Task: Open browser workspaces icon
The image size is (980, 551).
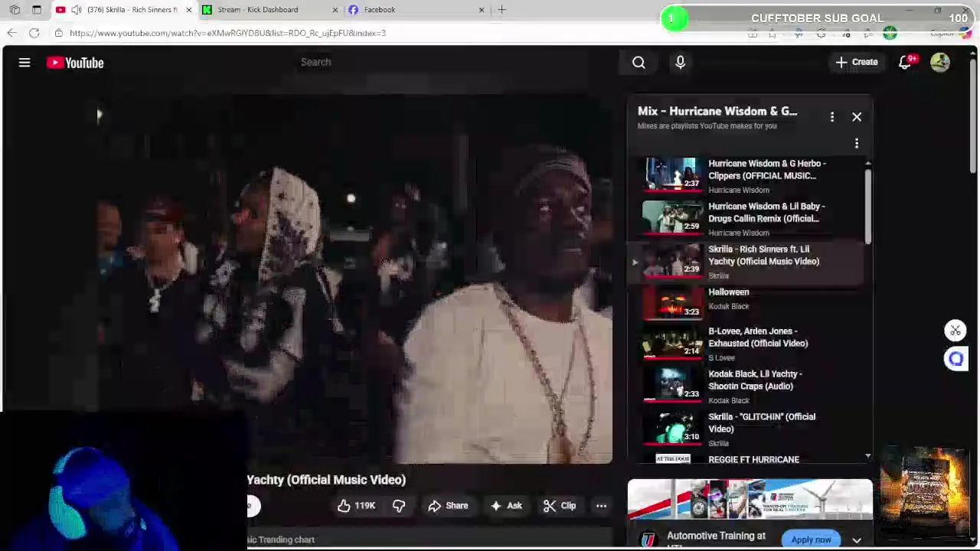Action: pos(15,10)
